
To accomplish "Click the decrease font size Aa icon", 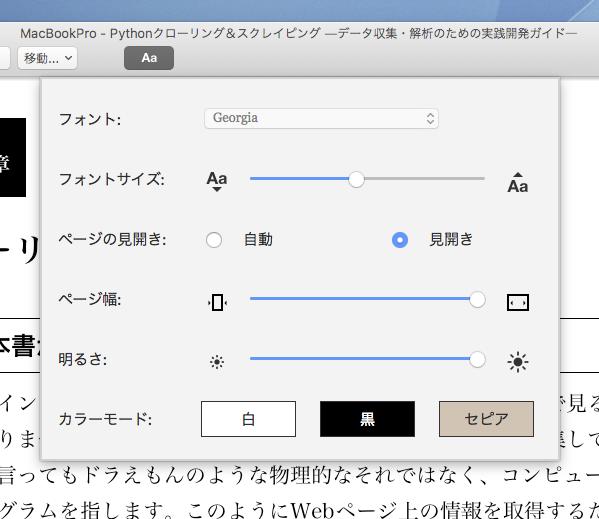I will (217, 181).
